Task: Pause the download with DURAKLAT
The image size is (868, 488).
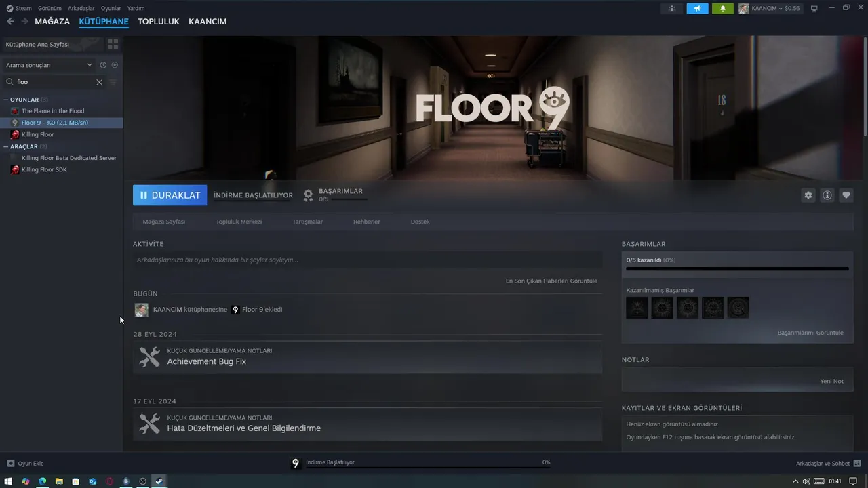Action: coord(170,195)
